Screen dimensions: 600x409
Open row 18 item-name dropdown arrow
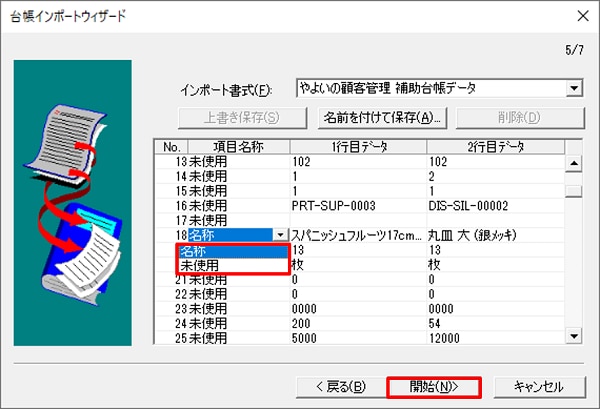coord(280,235)
